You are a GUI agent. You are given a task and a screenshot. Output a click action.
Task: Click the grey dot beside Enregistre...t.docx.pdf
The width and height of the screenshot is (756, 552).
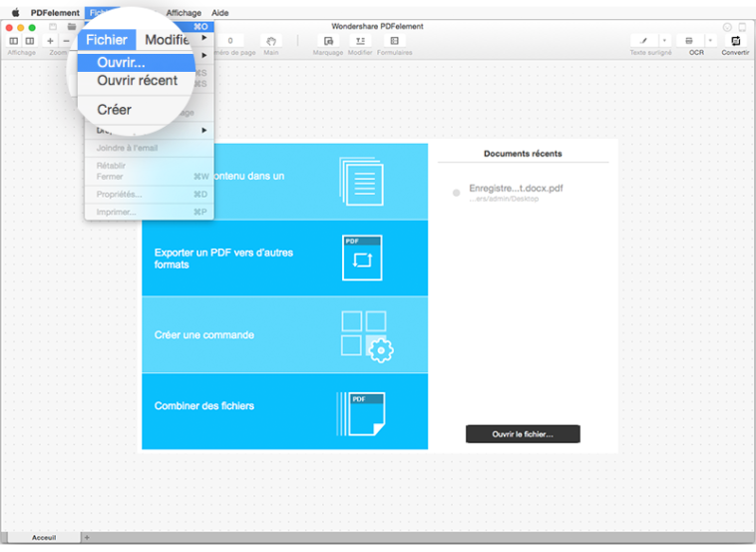456,193
